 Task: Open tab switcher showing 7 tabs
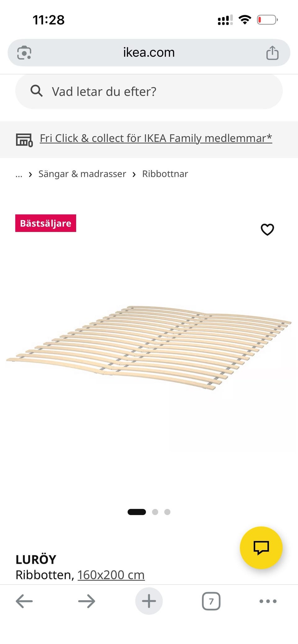(x=211, y=601)
